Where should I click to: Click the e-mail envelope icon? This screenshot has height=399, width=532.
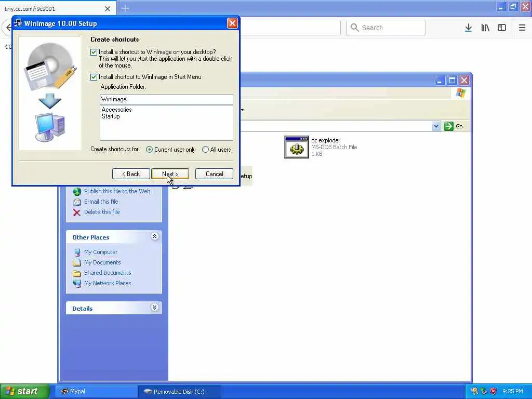[x=77, y=202]
